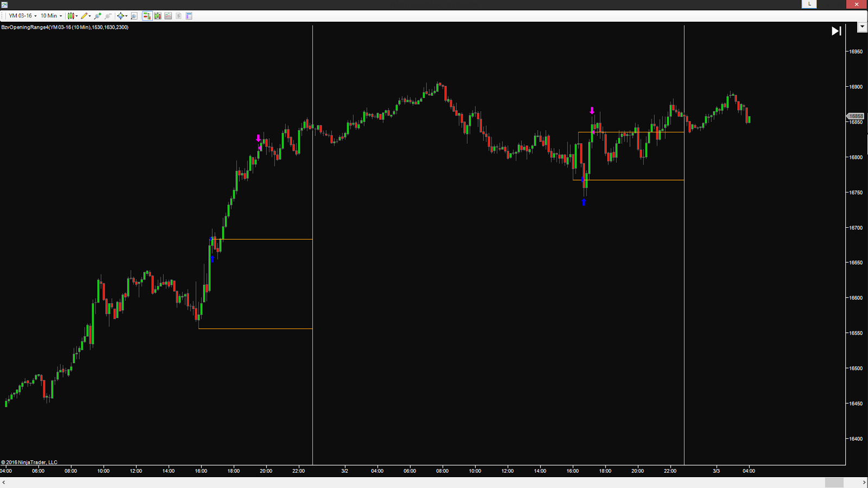Click the candlestick chart style icon
The height and width of the screenshot is (488, 868).
point(71,16)
